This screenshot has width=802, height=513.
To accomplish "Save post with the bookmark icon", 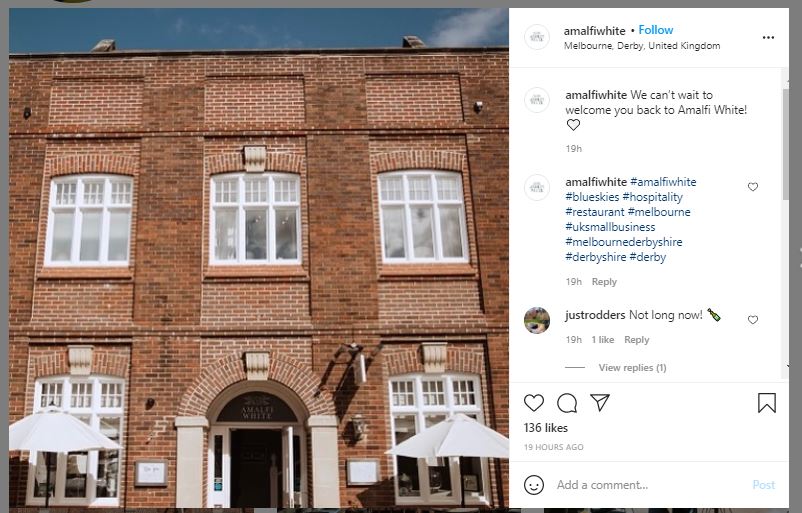I will pyautogui.click(x=767, y=403).
